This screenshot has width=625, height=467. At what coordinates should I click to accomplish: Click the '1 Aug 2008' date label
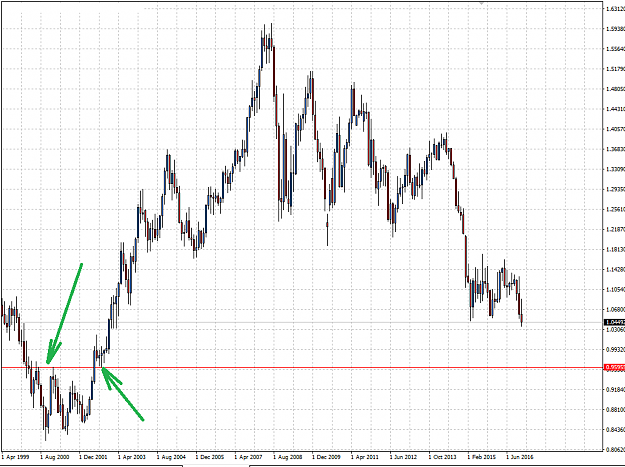(x=287, y=457)
